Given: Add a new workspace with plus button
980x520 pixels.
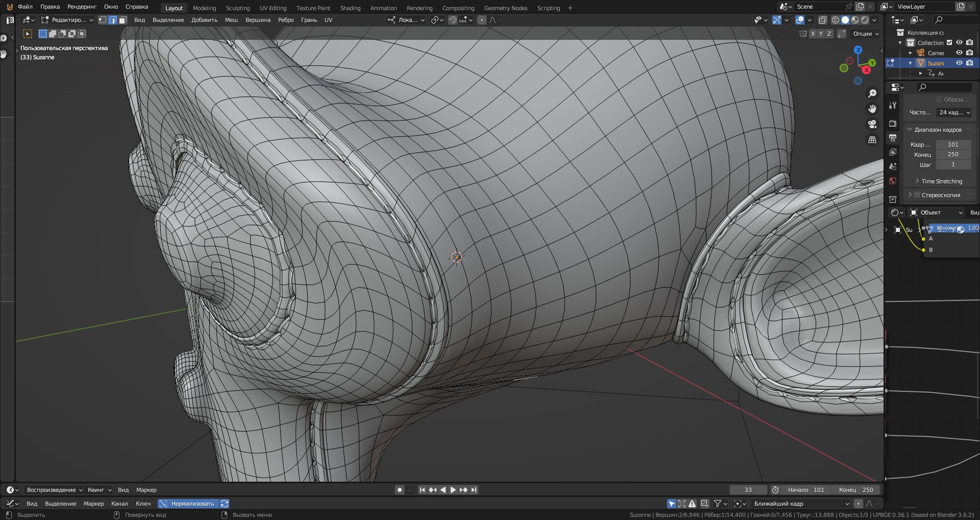Looking at the screenshot, I should click(570, 8).
